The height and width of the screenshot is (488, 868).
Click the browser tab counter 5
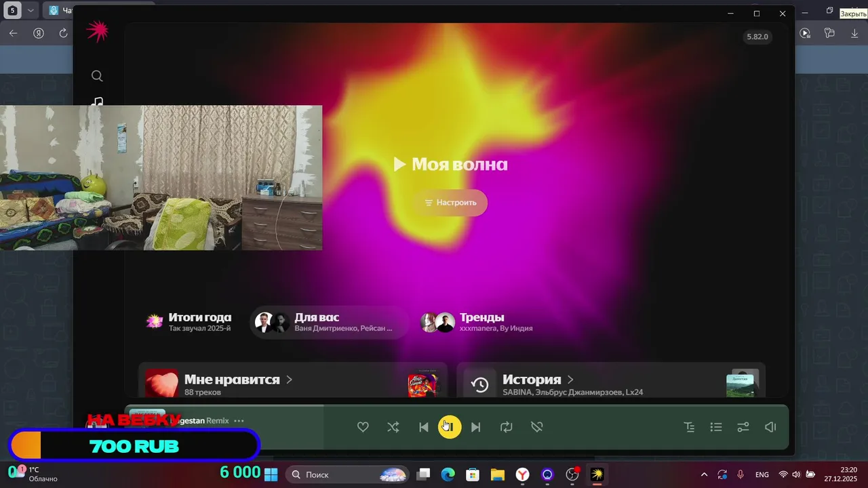13,11
